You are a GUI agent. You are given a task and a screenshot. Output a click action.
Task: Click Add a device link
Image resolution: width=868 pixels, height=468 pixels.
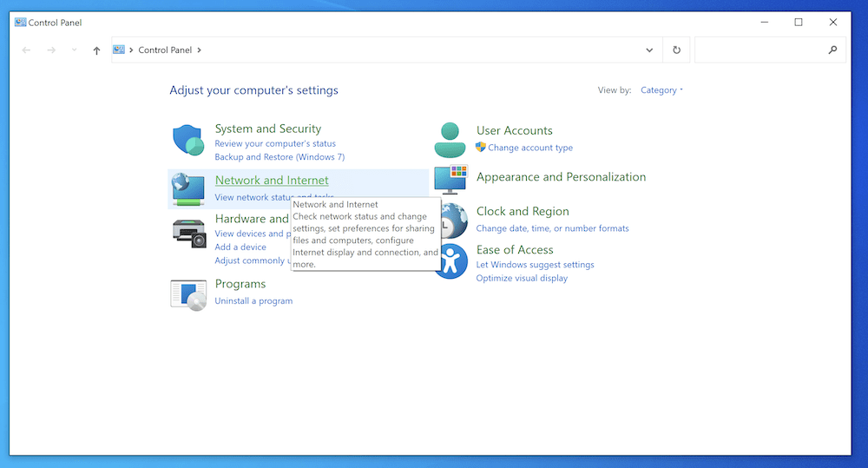click(x=240, y=247)
